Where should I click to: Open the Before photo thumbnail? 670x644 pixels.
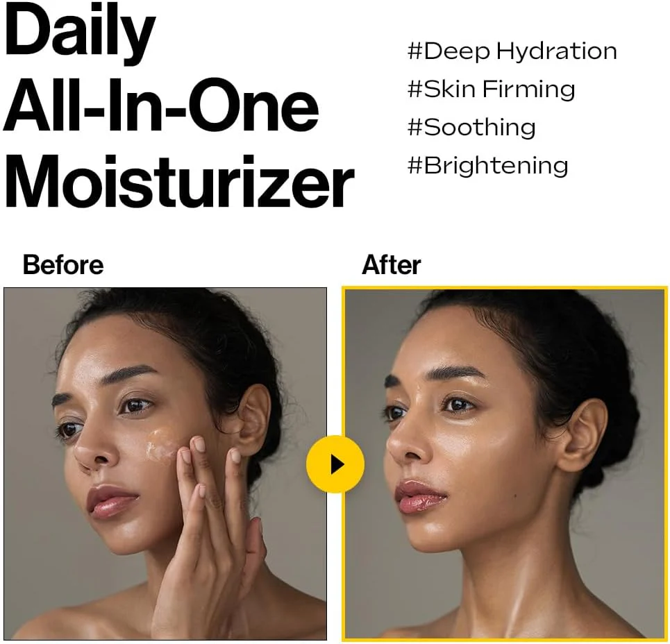[165, 464]
